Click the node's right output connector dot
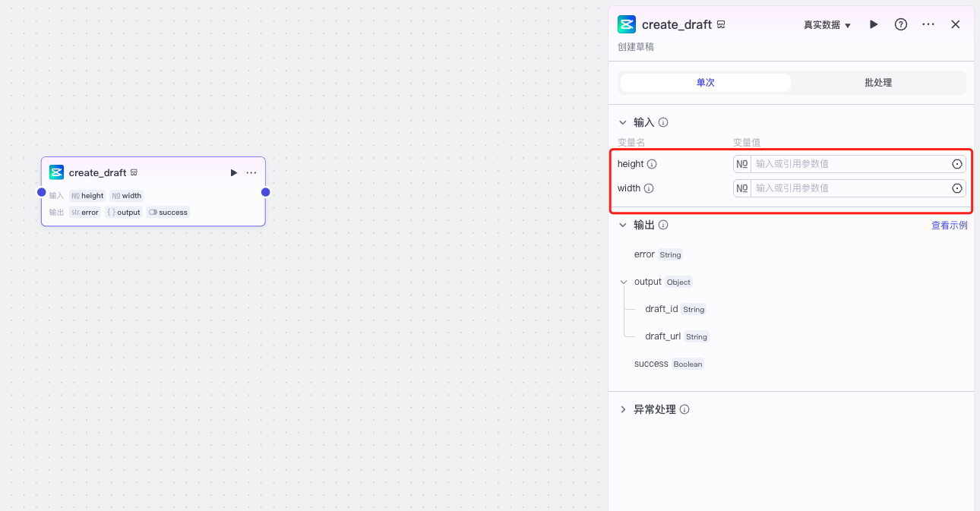 point(265,192)
